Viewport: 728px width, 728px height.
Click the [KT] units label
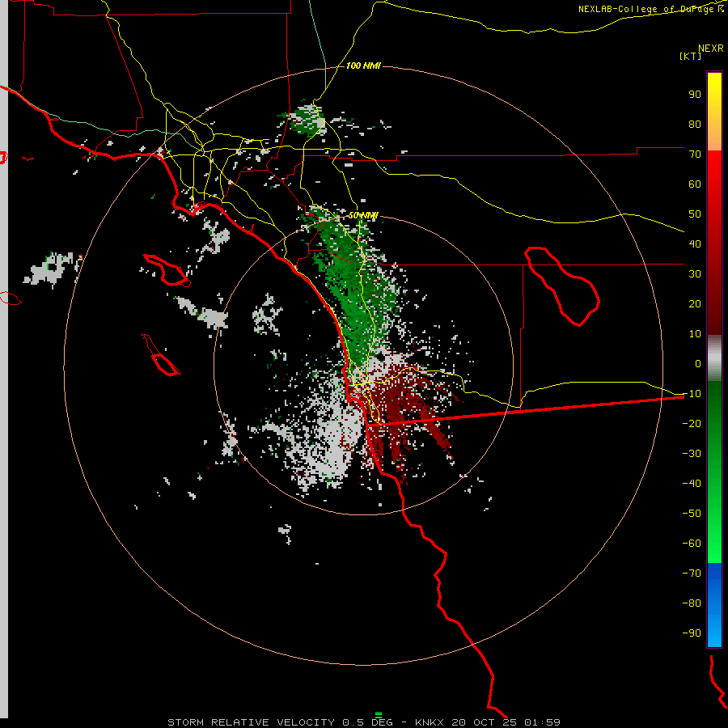(691, 56)
